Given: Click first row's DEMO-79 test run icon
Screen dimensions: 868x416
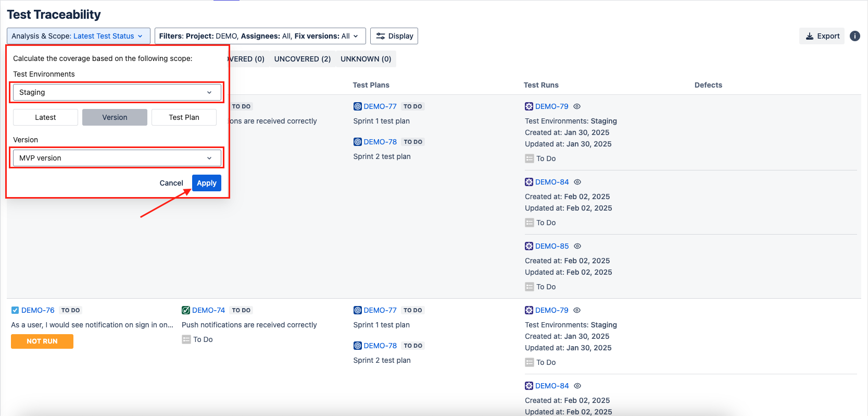Looking at the screenshot, I should tap(529, 106).
